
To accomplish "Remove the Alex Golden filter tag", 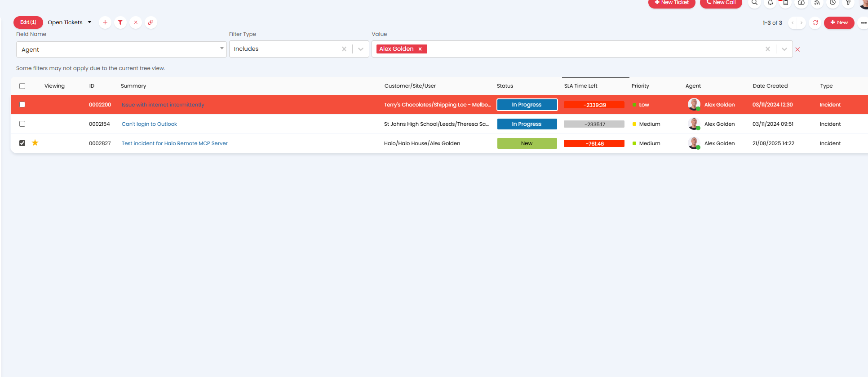I will 420,49.
